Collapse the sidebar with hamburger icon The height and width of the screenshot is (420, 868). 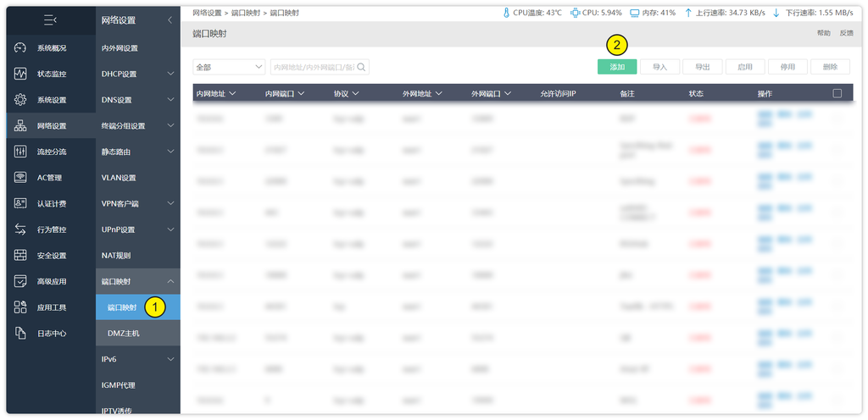tap(50, 19)
